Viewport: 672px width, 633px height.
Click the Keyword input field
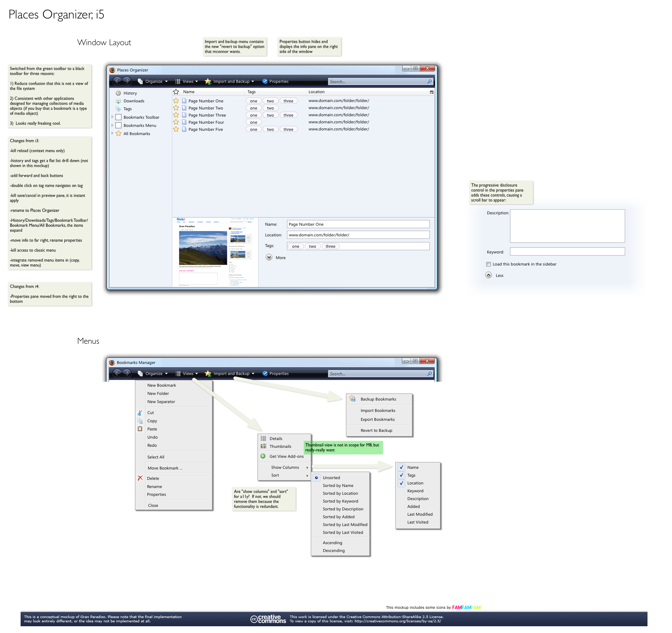tap(567, 252)
